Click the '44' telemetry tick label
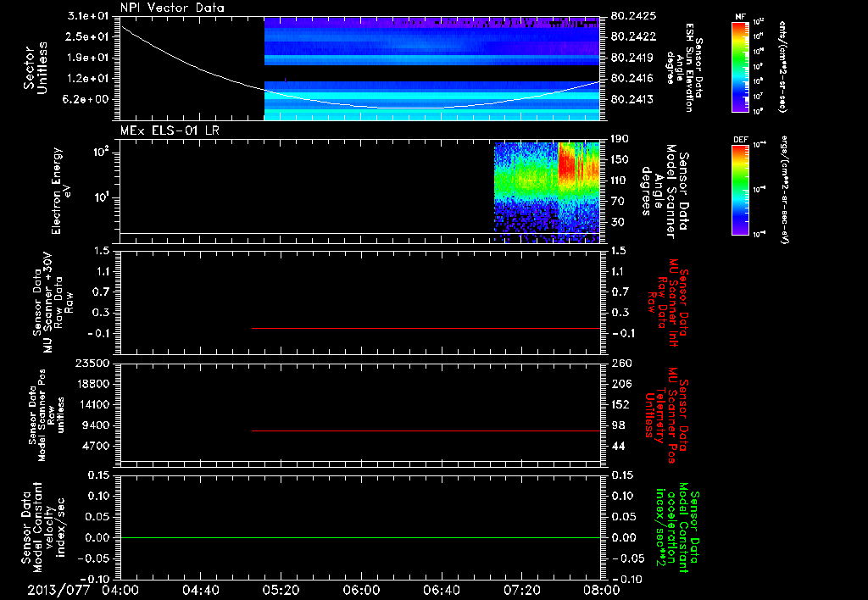 coord(618,446)
